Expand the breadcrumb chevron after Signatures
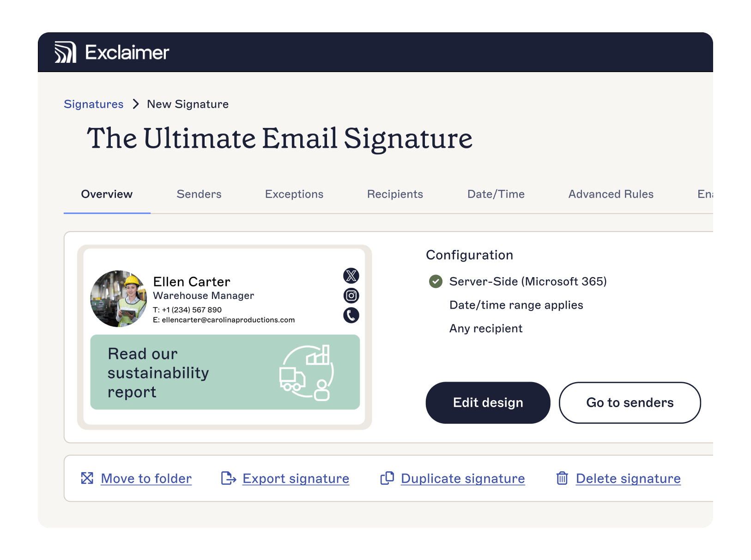This screenshot has height=560, width=751. coord(135,104)
